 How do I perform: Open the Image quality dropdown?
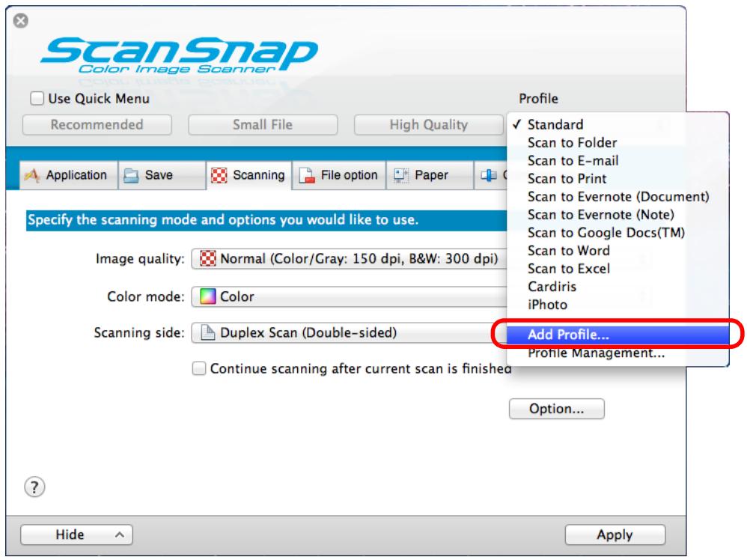[349, 259]
